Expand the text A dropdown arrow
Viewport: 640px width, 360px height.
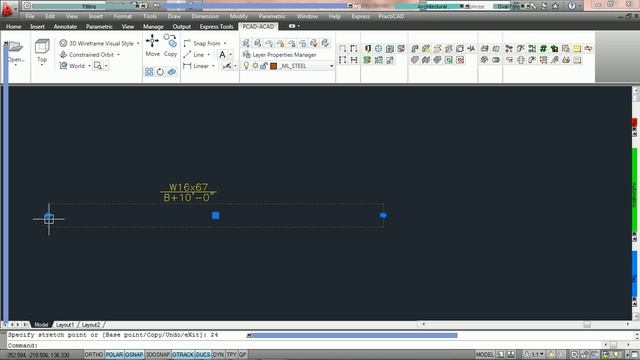click(x=231, y=55)
